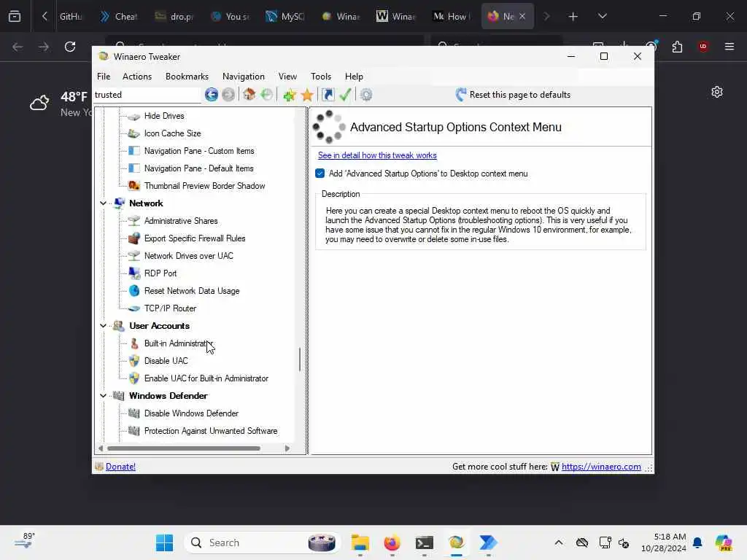Screen dimensions: 747x560
Task: Open settings via gray gear toolbar icon
Action: (366, 95)
